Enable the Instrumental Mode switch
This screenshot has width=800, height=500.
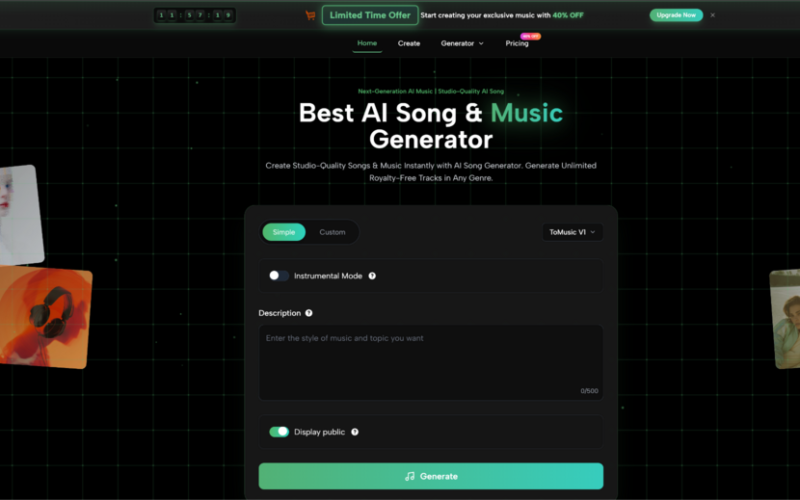279,276
